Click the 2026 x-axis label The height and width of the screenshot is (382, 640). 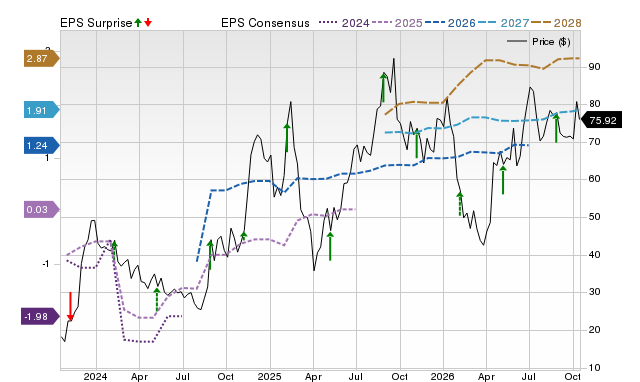(443, 376)
